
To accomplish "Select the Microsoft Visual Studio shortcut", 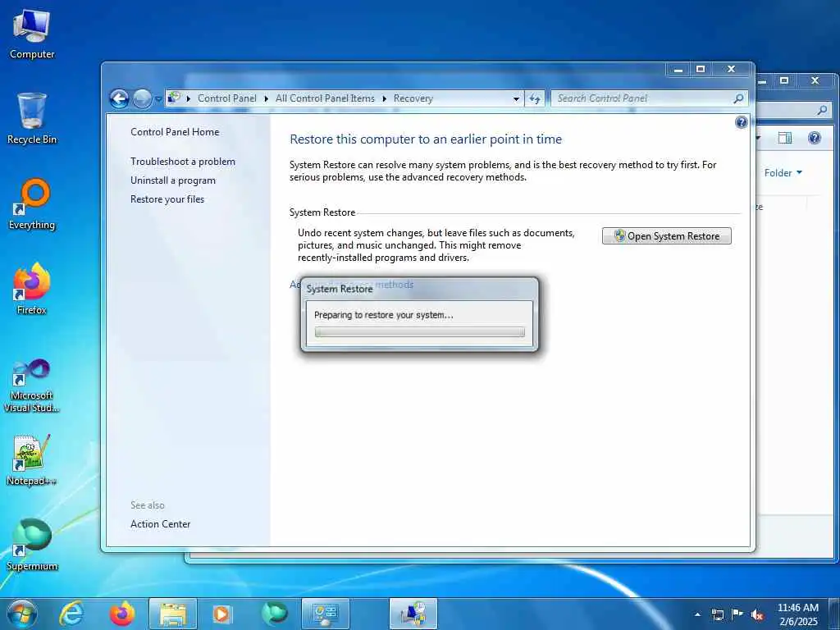I will [x=32, y=386].
